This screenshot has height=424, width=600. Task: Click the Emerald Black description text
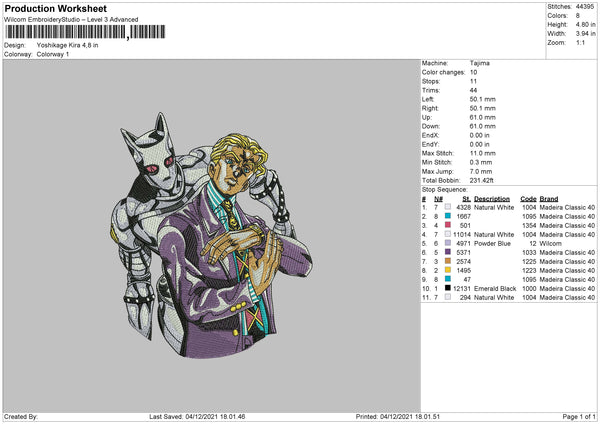(x=495, y=289)
